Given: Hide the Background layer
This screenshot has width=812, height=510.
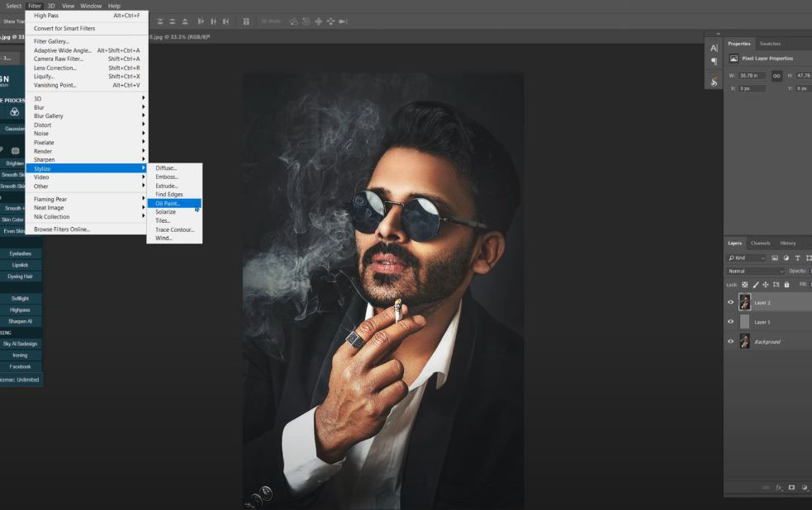Looking at the screenshot, I should [x=730, y=342].
